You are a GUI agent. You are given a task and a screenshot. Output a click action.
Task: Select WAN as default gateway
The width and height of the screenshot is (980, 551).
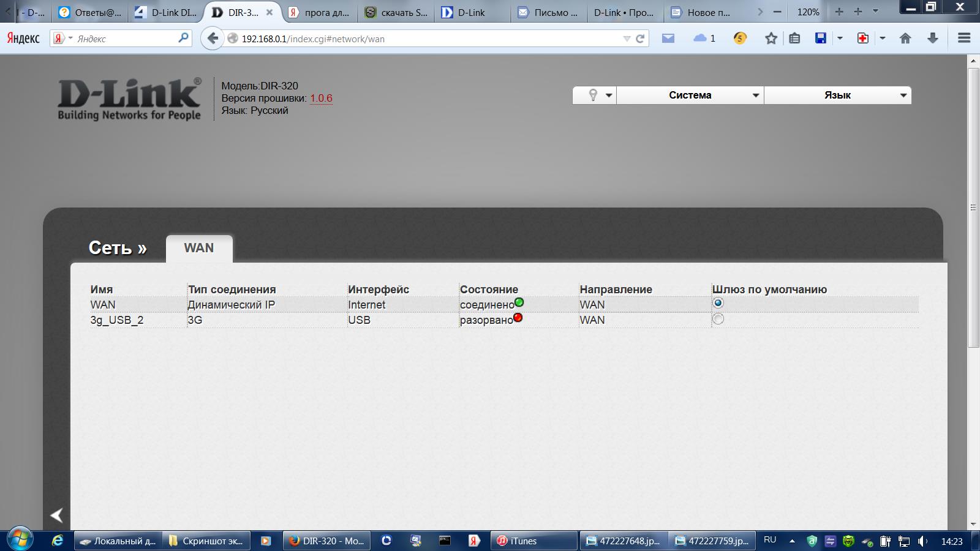[x=718, y=303]
